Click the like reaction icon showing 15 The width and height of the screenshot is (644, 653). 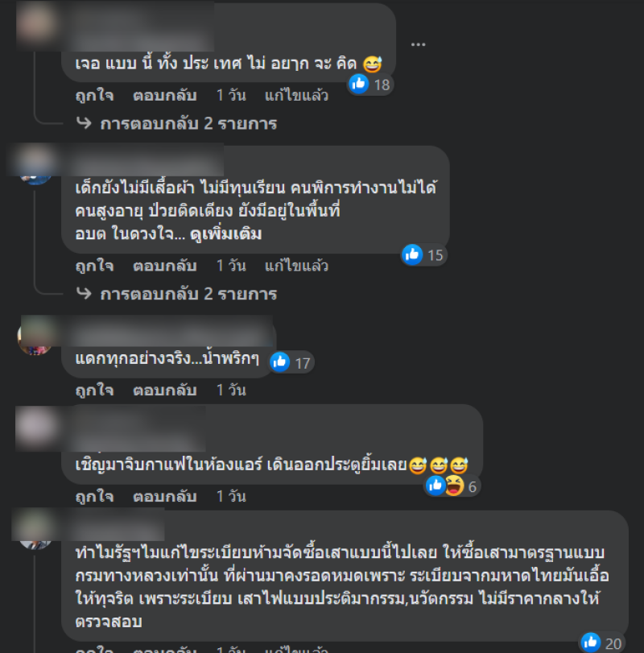(x=412, y=254)
